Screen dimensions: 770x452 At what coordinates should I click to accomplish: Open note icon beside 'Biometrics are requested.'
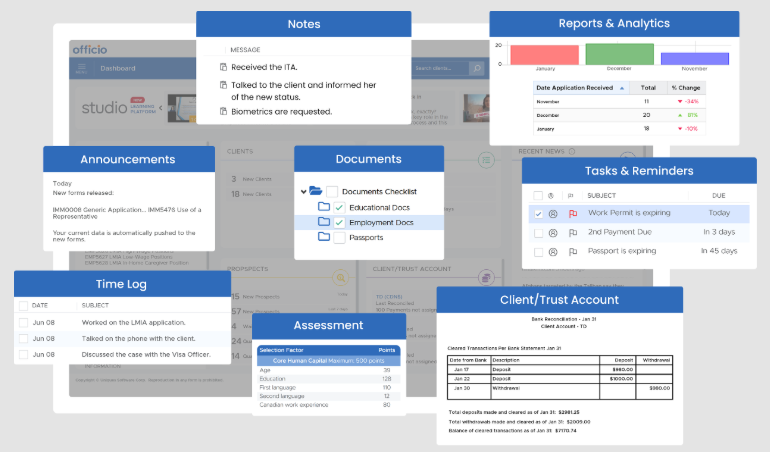point(223,112)
